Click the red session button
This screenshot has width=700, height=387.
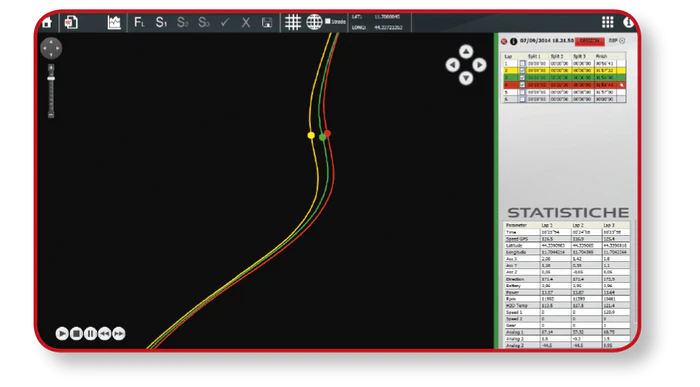pyautogui.click(x=590, y=41)
